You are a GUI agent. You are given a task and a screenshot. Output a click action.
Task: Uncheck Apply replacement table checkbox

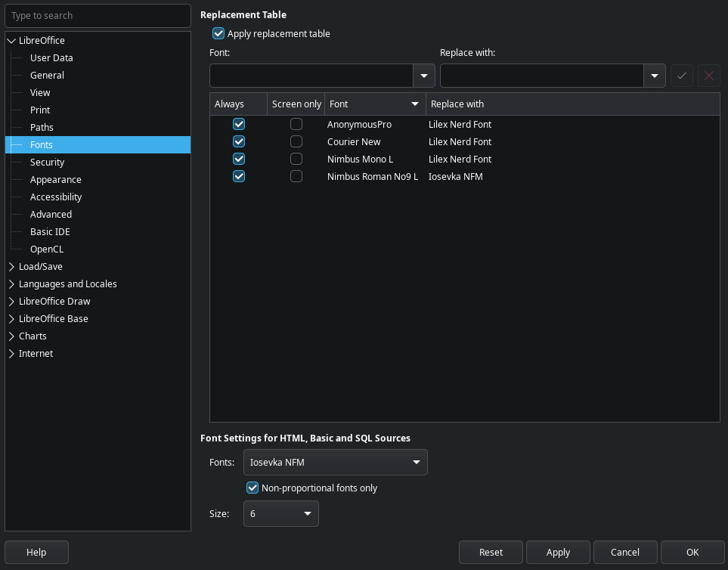(x=218, y=34)
